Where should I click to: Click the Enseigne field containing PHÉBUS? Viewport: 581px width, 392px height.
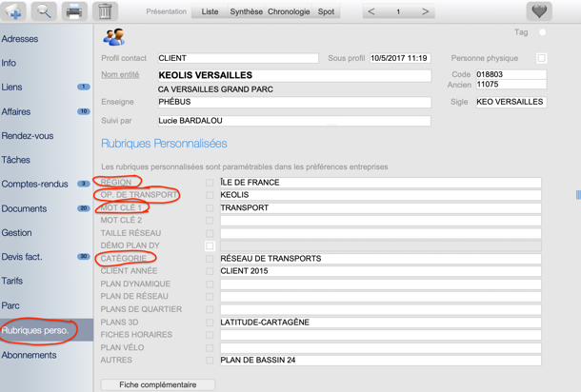(292, 103)
